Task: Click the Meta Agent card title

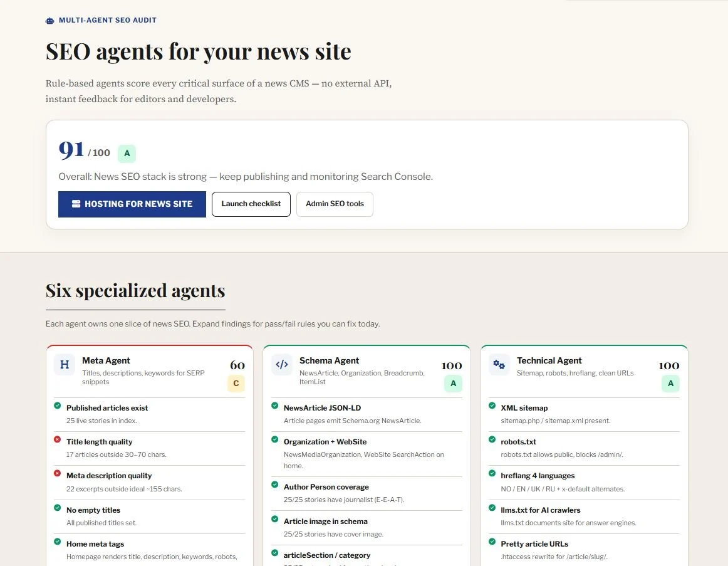Action: point(106,361)
